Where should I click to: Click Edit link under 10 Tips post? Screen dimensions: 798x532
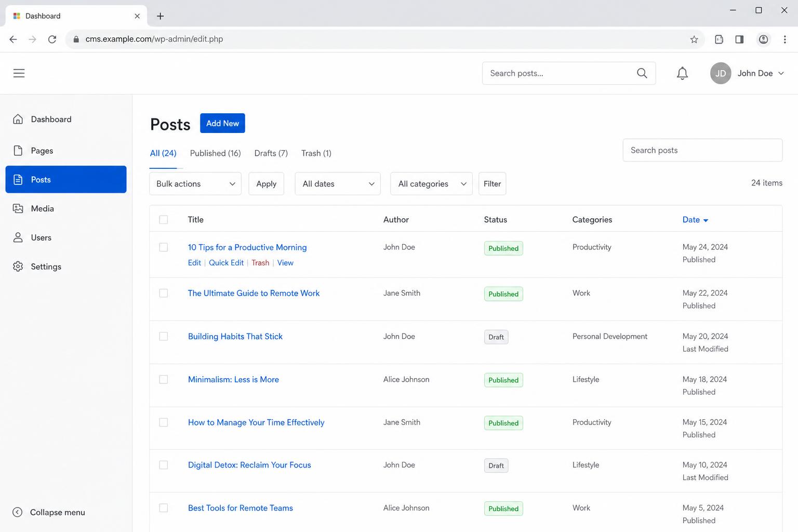coord(194,263)
